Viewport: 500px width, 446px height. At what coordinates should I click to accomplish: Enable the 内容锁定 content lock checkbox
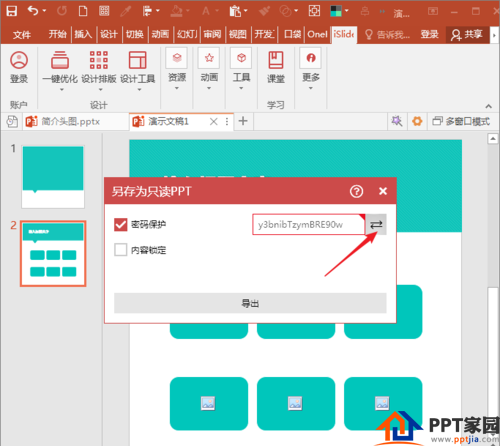coord(120,249)
